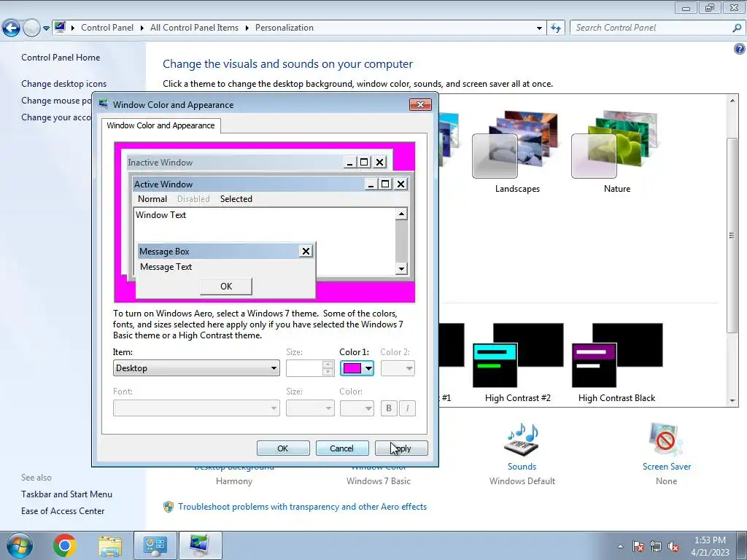Click the Window Color and Appearance tab
The image size is (747, 560).
(x=160, y=125)
